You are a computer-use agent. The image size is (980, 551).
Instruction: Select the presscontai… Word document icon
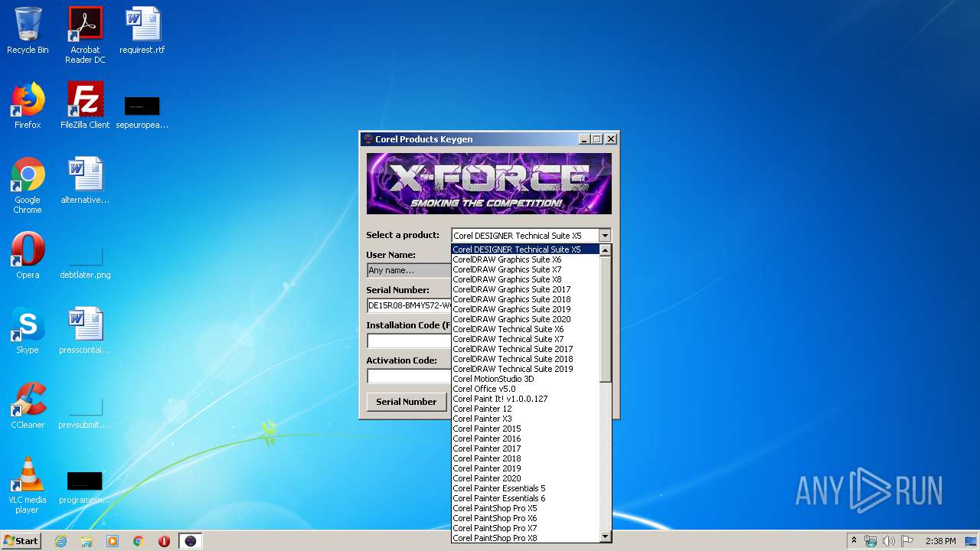click(85, 331)
